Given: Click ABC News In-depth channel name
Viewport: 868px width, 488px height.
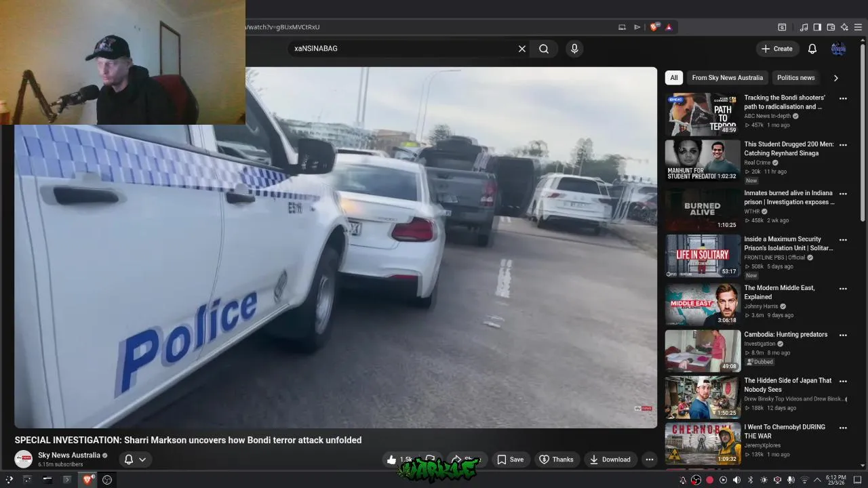Looking at the screenshot, I should click(x=768, y=116).
